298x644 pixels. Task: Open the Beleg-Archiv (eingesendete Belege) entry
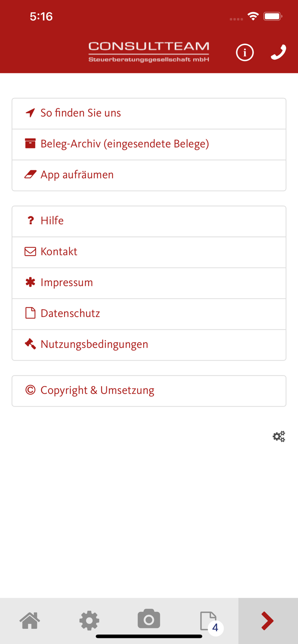click(x=125, y=143)
